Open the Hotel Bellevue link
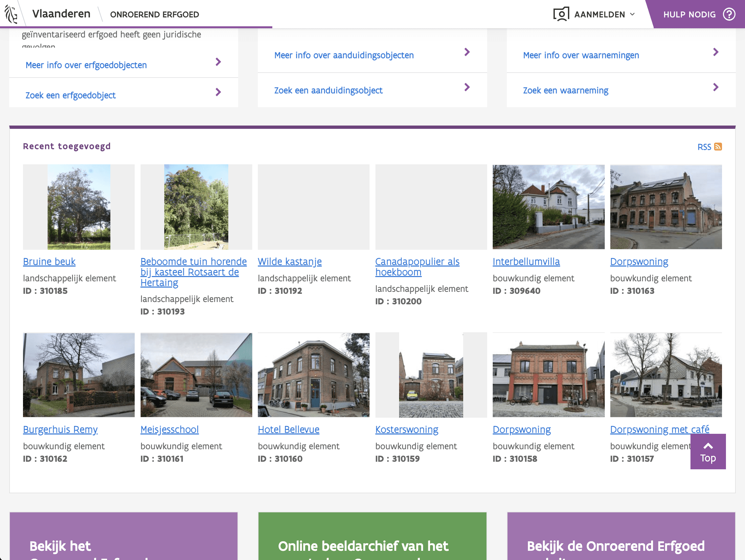This screenshot has height=560, width=745. pos(288,430)
